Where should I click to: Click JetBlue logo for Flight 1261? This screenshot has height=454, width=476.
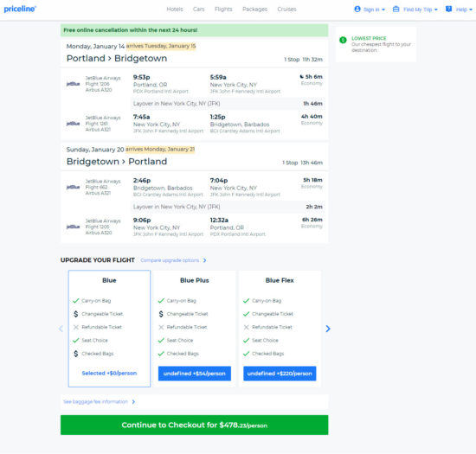click(x=73, y=124)
